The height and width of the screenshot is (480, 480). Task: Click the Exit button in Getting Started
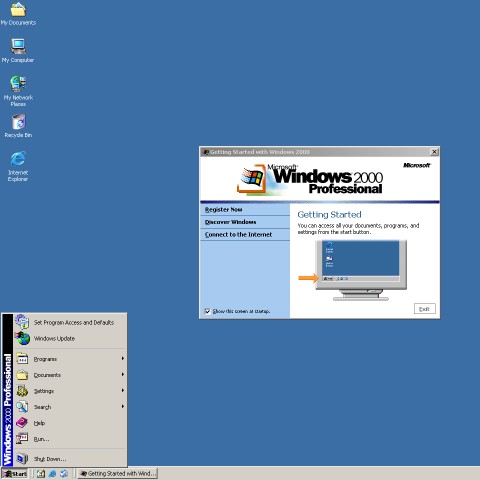[424, 309]
